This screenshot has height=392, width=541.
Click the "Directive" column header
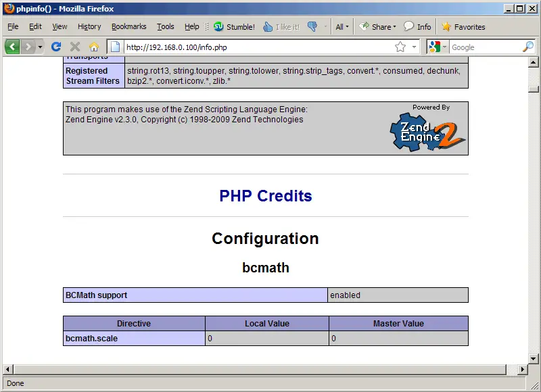pos(134,323)
